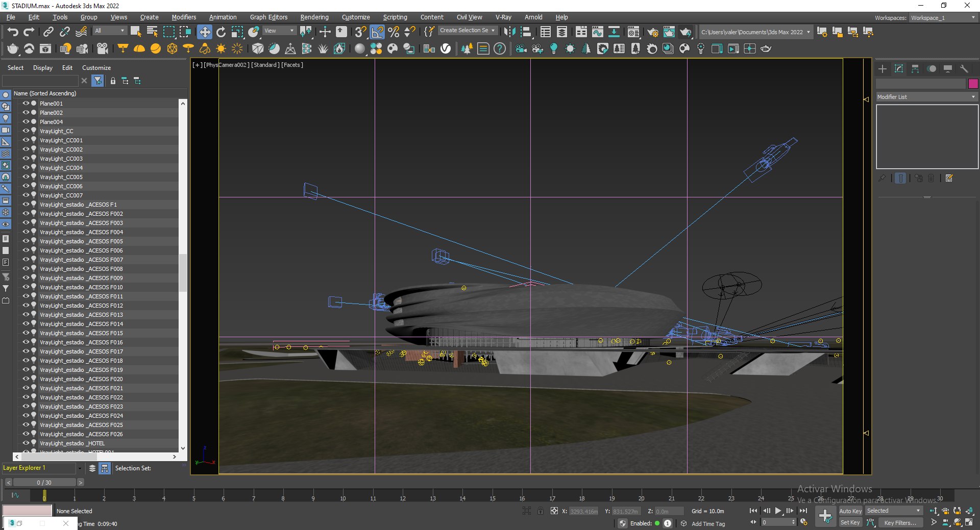
Task: Expand the Create Selection Set dropdown
Action: coord(467,31)
